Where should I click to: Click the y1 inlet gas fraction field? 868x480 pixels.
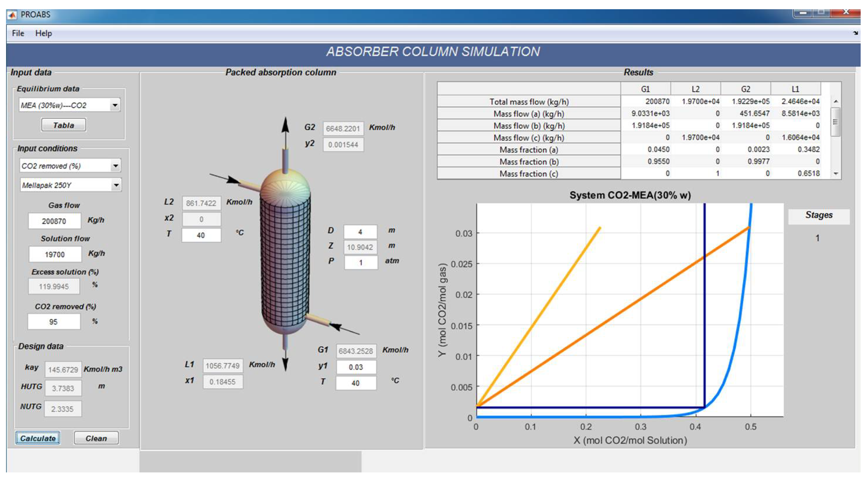[x=356, y=367]
